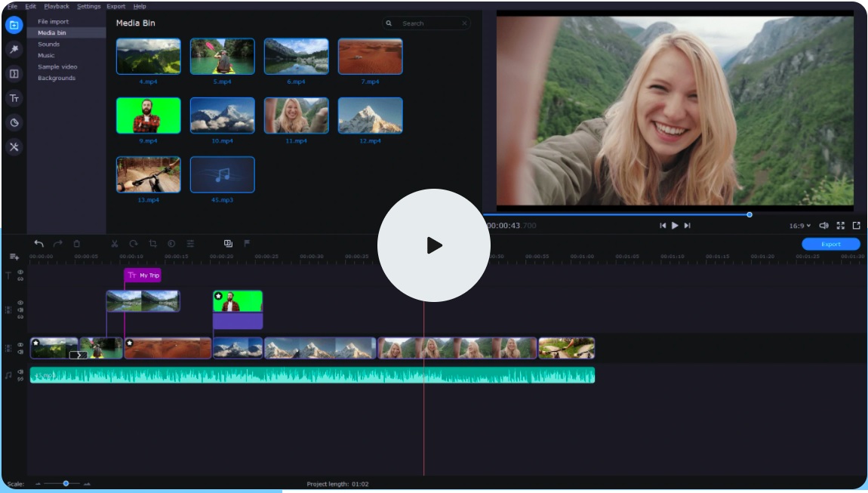Select the My Trip title clip
868x493 pixels.
(143, 276)
